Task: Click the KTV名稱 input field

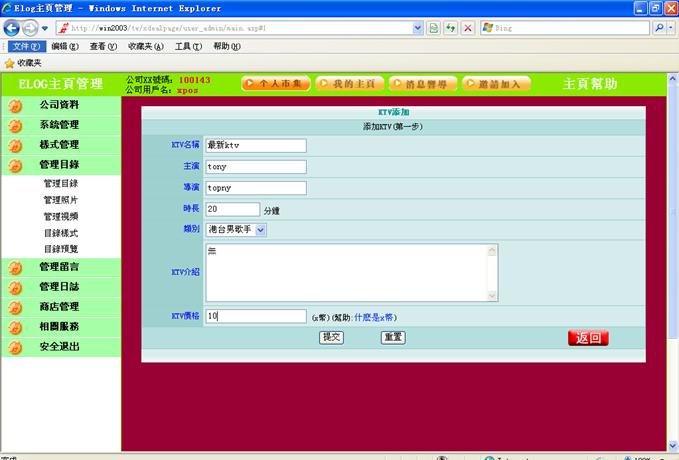Action: coord(255,145)
